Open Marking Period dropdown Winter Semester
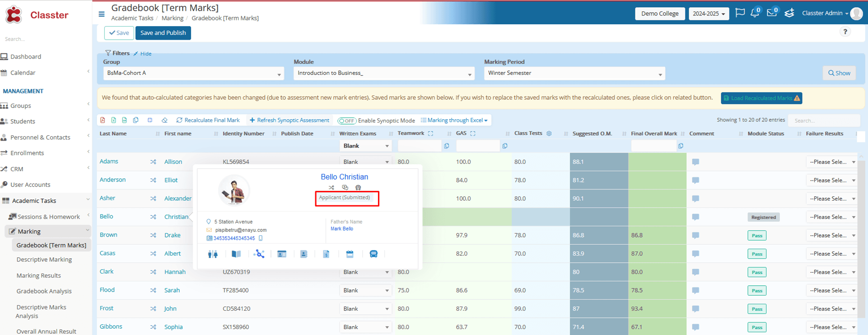868x335 pixels. click(574, 73)
